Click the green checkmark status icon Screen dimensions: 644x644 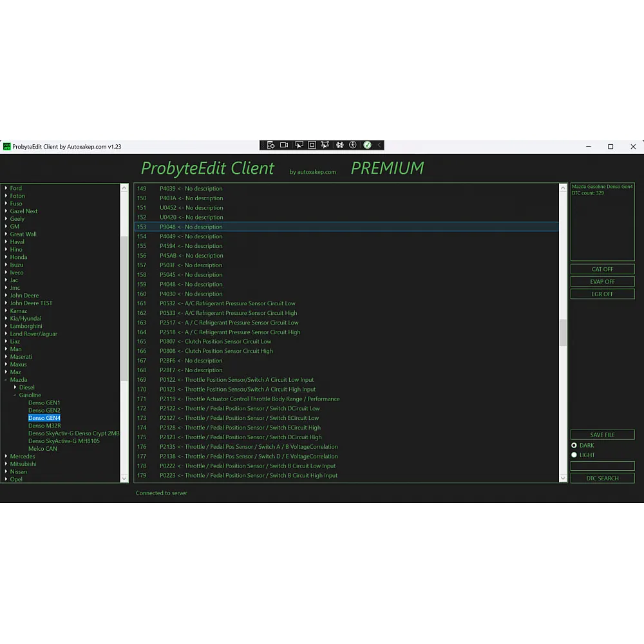pyautogui.click(x=367, y=146)
